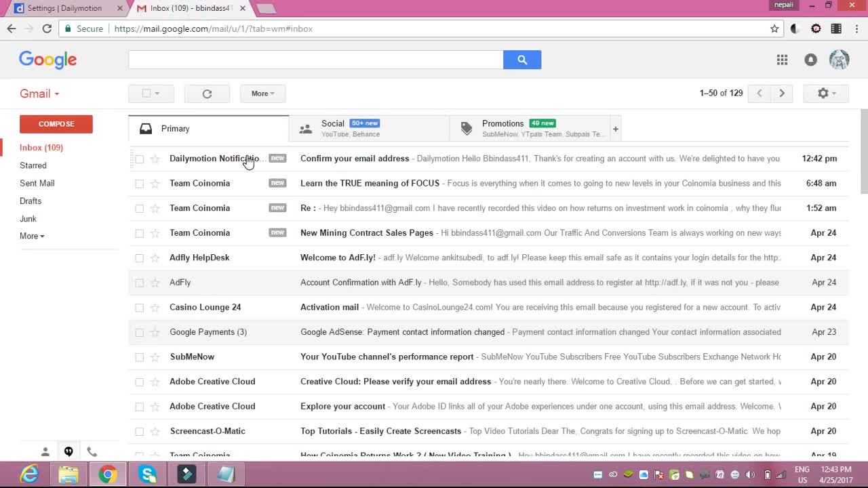Refresh the inbox

(207, 94)
